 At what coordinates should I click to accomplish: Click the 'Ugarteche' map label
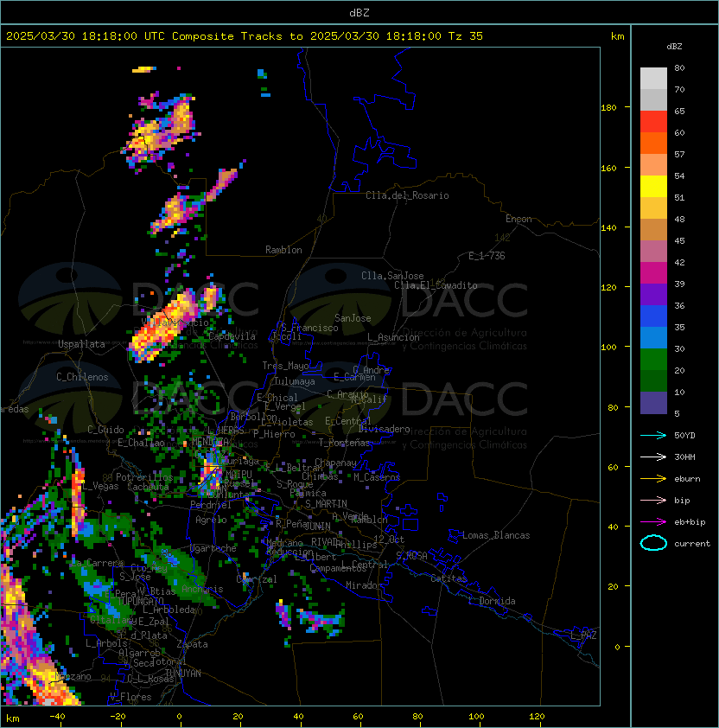pos(213,548)
